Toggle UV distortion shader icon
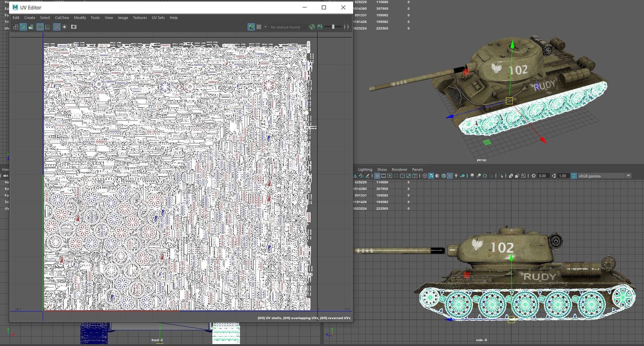This screenshot has width=644, height=346. point(31,27)
